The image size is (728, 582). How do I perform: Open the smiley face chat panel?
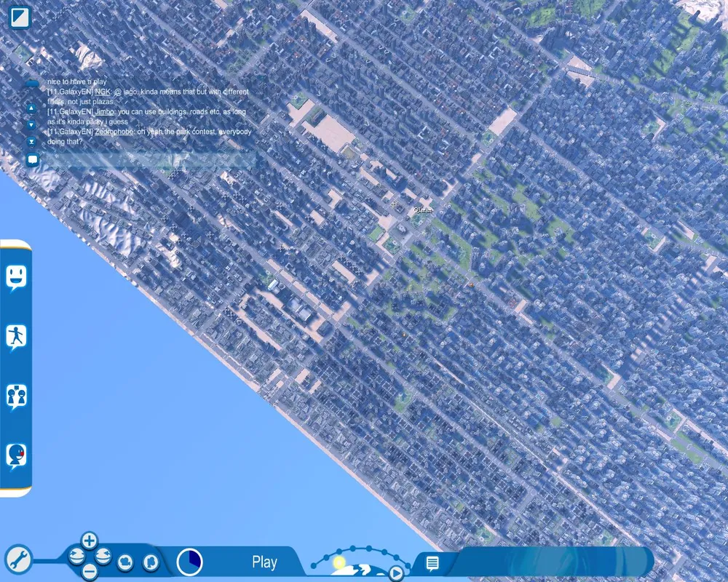pyautogui.click(x=16, y=277)
